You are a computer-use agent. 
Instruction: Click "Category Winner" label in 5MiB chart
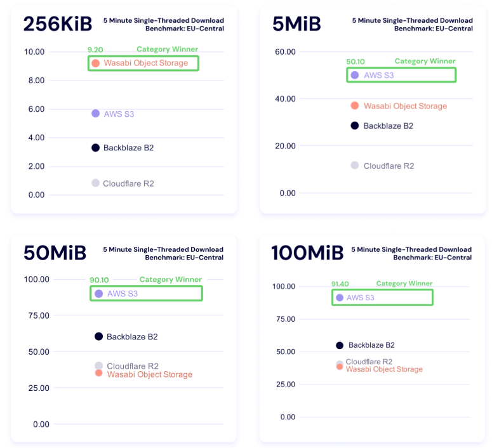point(425,62)
